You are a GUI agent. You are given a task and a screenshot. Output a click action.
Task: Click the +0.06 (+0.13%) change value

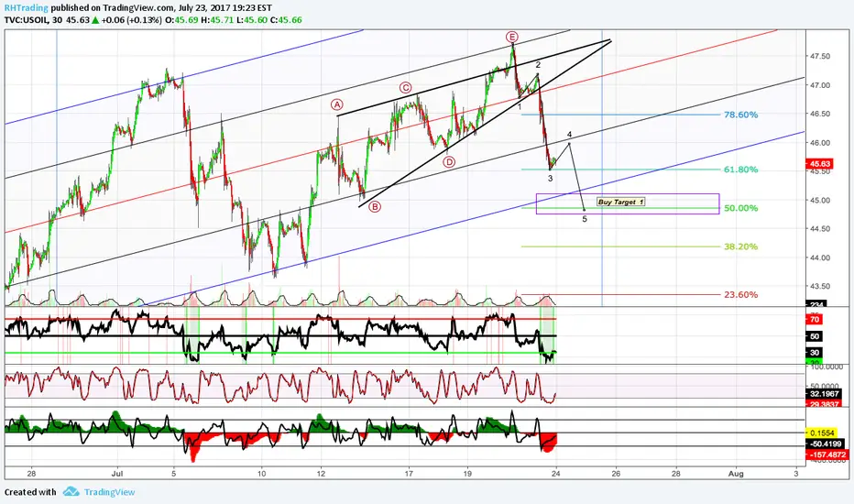pyautogui.click(x=131, y=20)
